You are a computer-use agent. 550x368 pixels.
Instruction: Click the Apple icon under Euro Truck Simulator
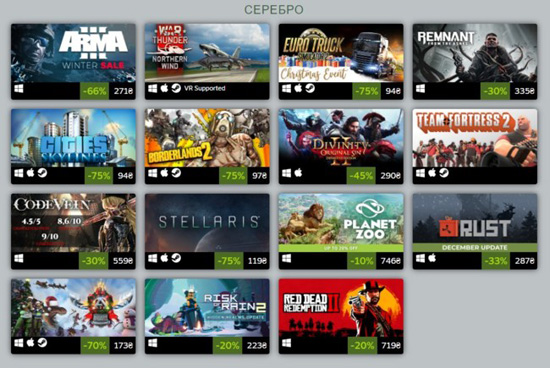point(298,88)
